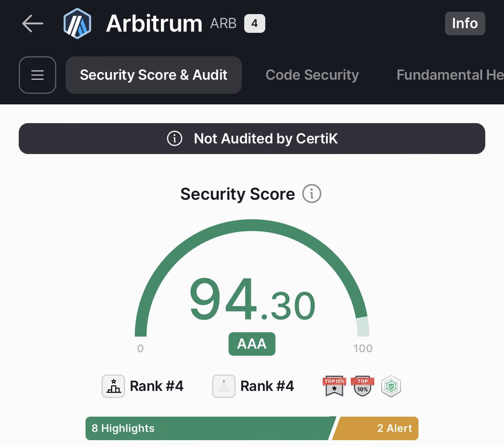Tap the green score gauge arc
Image resolution: width=504 pixels, height=446 pixels.
coord(252,225)
